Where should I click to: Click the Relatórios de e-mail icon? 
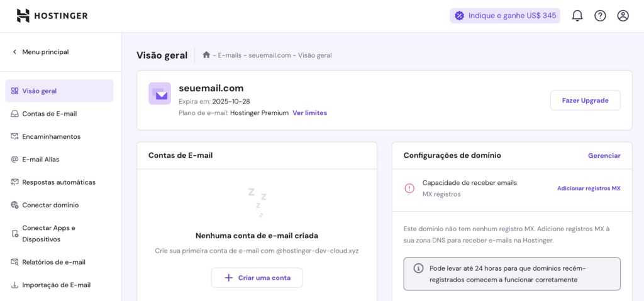pos(14,262)
